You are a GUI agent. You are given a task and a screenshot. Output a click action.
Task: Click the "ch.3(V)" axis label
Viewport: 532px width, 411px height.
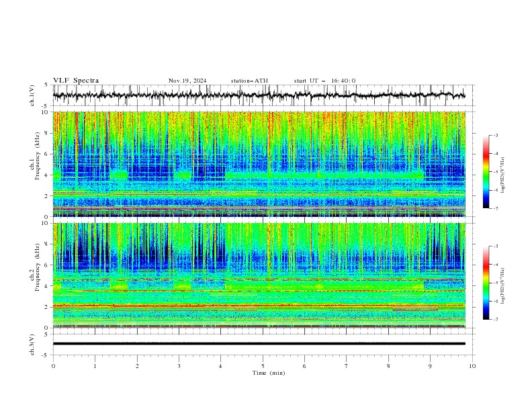coord(32,345)
